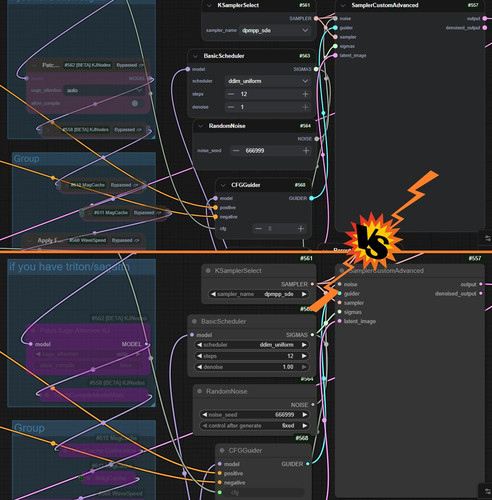This screenshot has width=492, height=500.
Task: Click the Bypassed badge on #562 KJNodes node
Action: click(129, 65)
